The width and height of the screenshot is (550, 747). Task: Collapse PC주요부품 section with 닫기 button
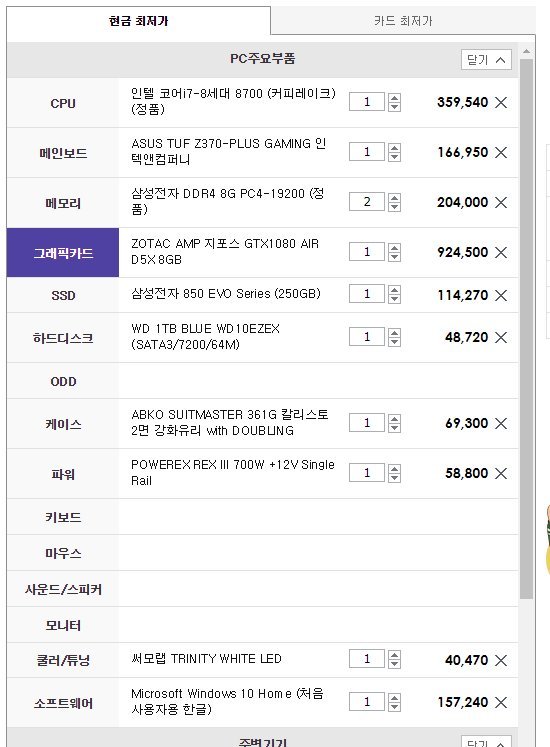[486, 60]
